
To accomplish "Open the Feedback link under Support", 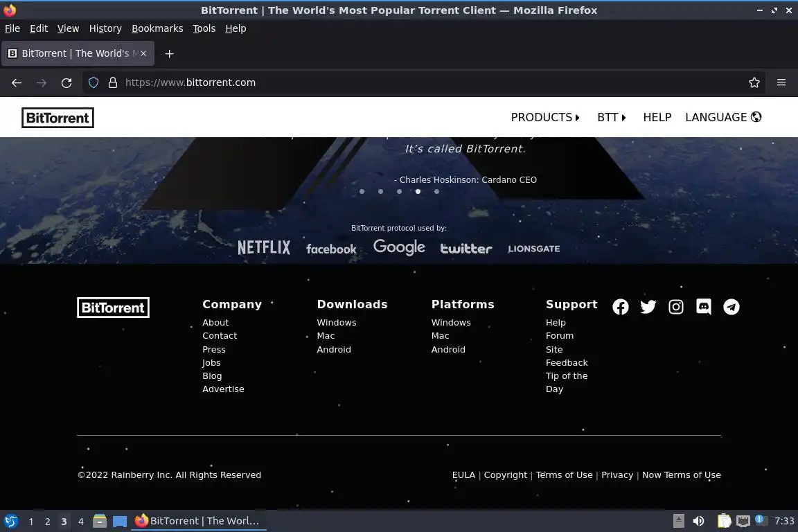I will (567, 362).
